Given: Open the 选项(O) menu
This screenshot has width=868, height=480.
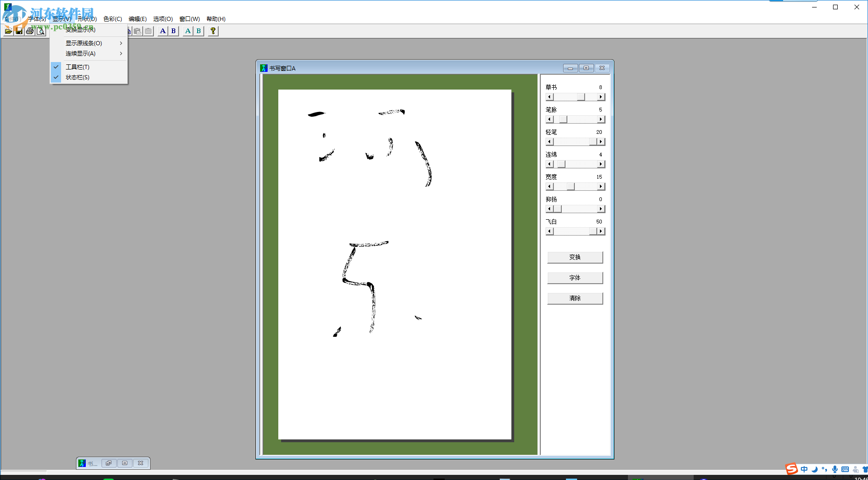Looking at the screenshot, I should pyautogui.click(x=163, y=19).
